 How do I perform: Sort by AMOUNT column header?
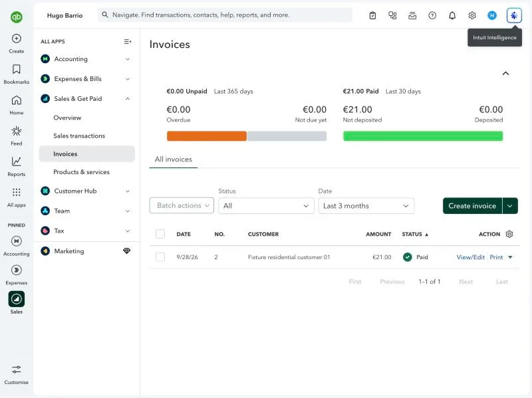pyautogui.click(x=378, y=234)
